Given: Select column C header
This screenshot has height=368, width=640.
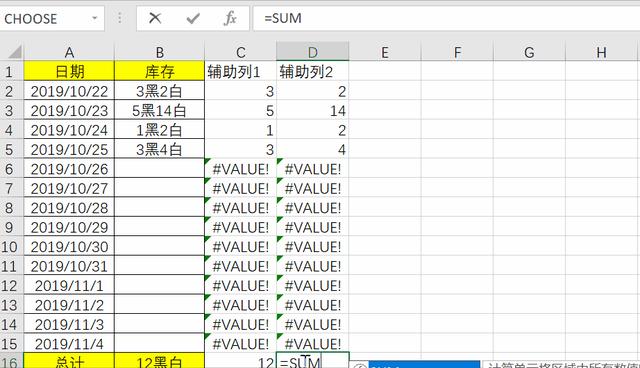Looking at the screenshot, I should click(241, 52).
